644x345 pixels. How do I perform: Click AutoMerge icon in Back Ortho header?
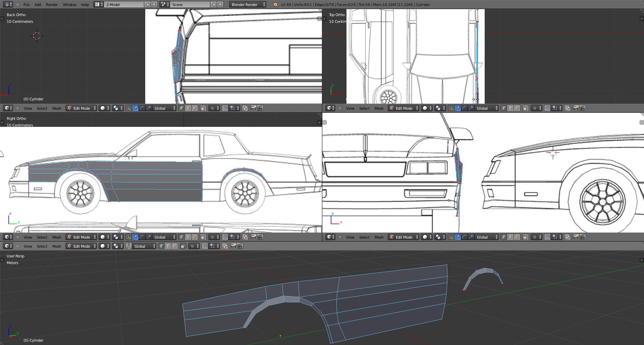click(x=245, y=108)
